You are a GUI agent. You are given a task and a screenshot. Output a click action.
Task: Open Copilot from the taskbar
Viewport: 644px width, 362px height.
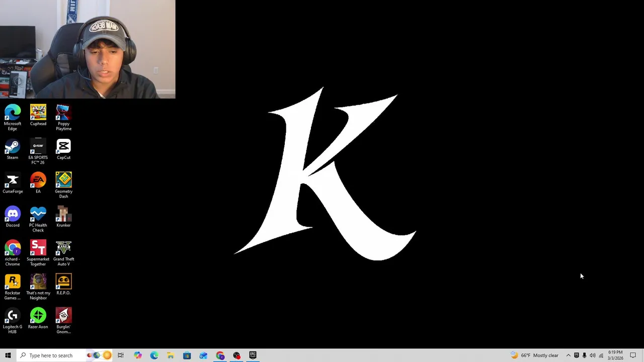click(138, 355)
